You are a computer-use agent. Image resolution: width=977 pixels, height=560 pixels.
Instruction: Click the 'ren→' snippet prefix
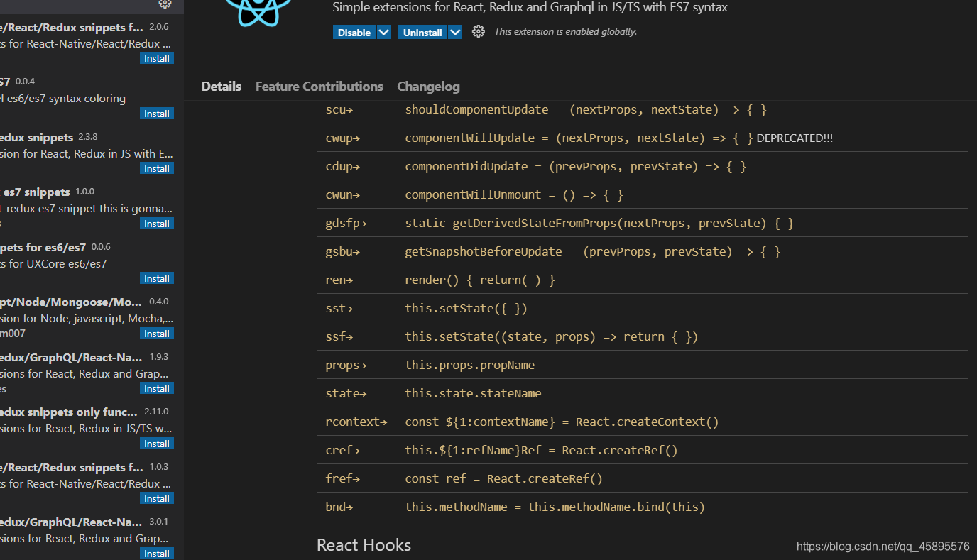(x=339, y=280)
